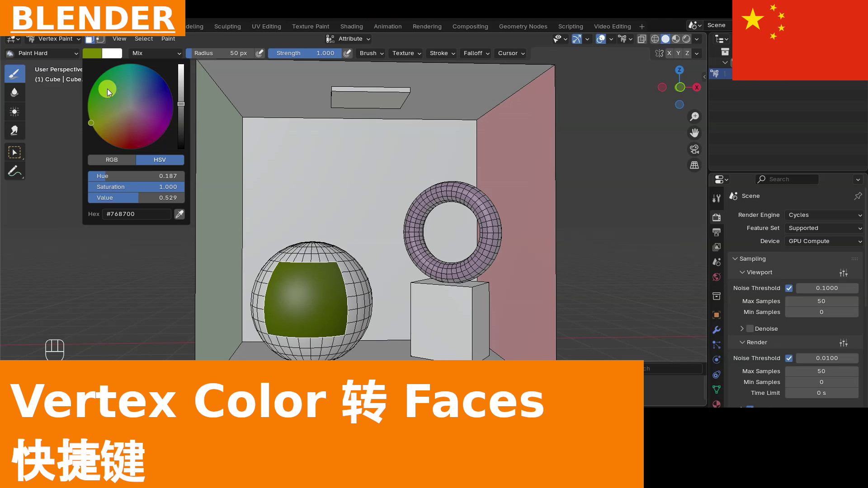
Task: Open the Paint menu
Action: point(168,39)
